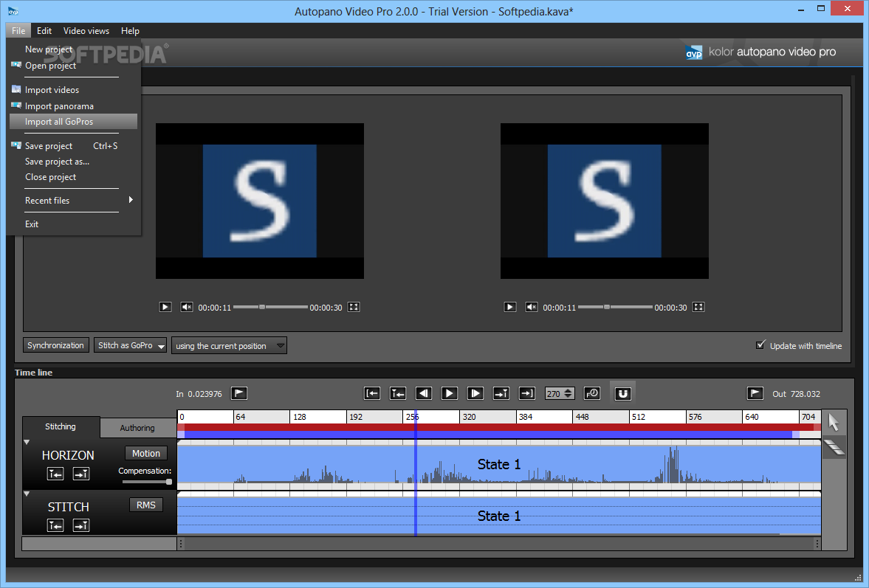Go to HORIZON next keyframe
The height and width of the screenshot is (588, 869).
(81, 474)
